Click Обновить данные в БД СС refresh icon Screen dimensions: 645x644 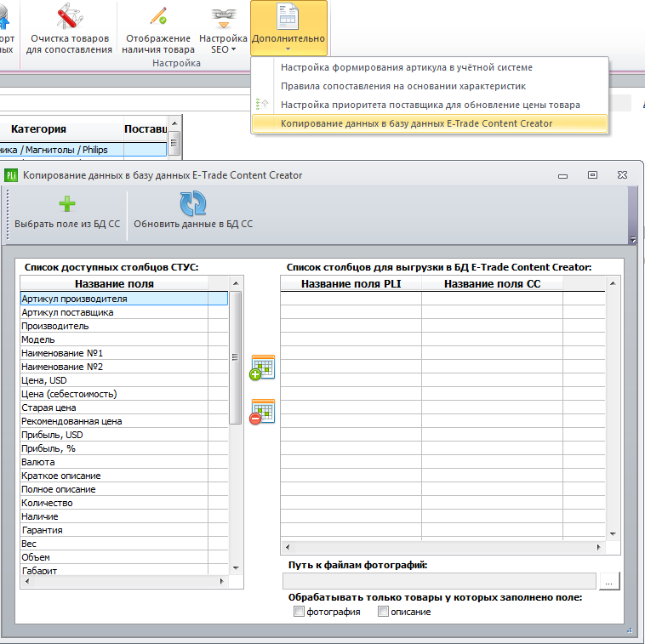click(193, 203)
